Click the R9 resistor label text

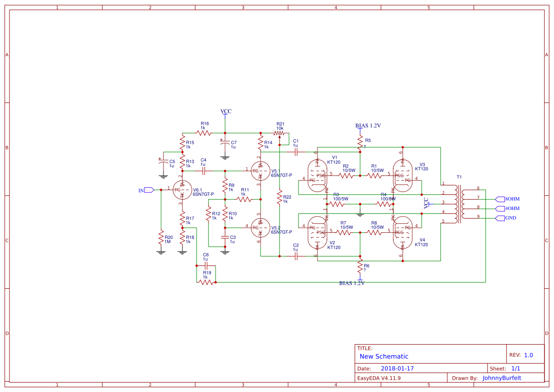pos(231,185)
